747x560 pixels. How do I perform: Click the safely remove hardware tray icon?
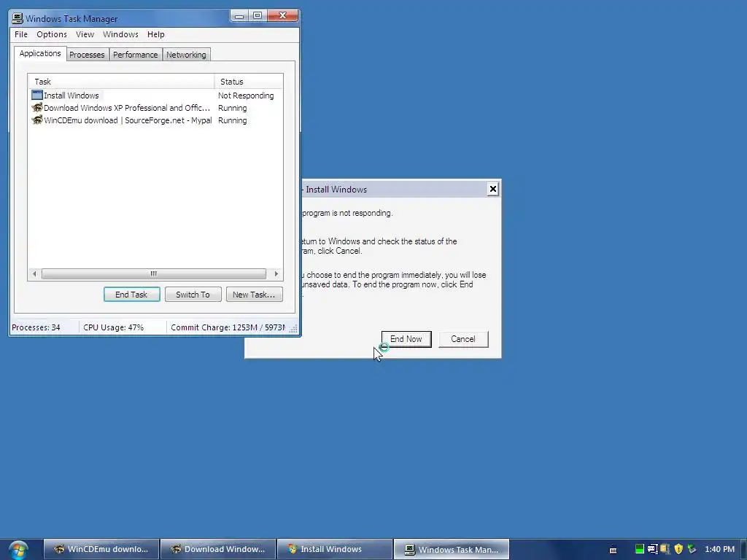click(x=692, y=549)
